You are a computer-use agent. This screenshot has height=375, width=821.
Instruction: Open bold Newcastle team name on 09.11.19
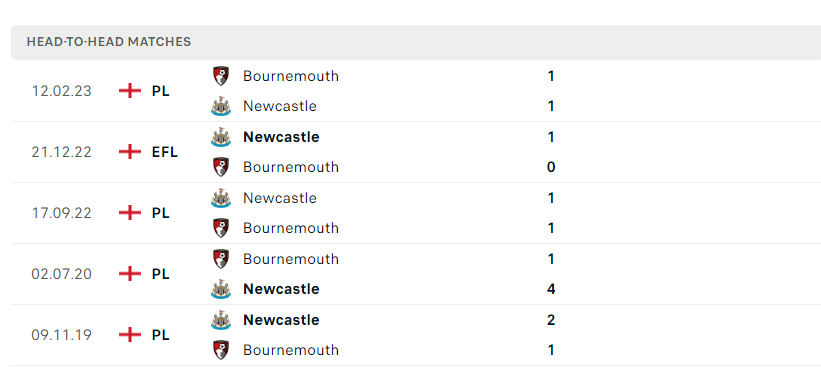point(281,319)
